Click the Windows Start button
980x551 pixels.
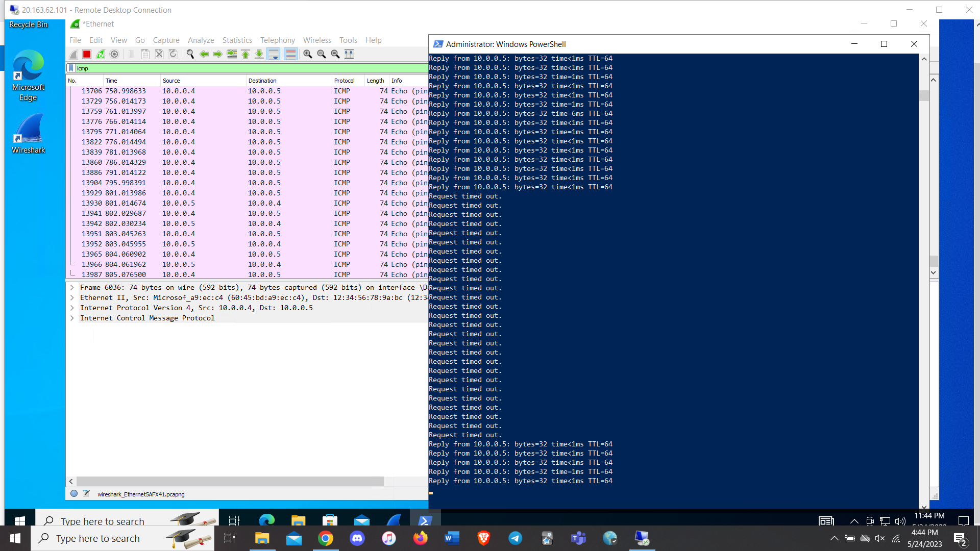[15, 538]
